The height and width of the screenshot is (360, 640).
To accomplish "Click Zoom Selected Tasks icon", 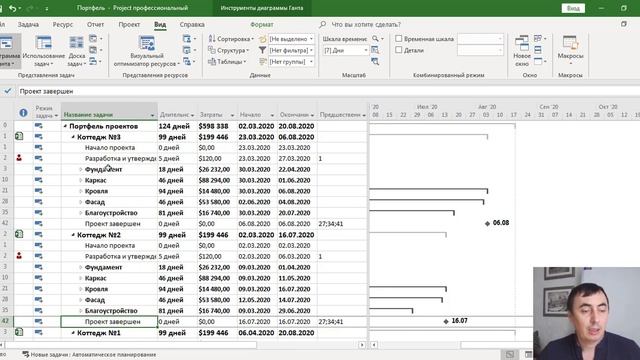I will (375, 62).
